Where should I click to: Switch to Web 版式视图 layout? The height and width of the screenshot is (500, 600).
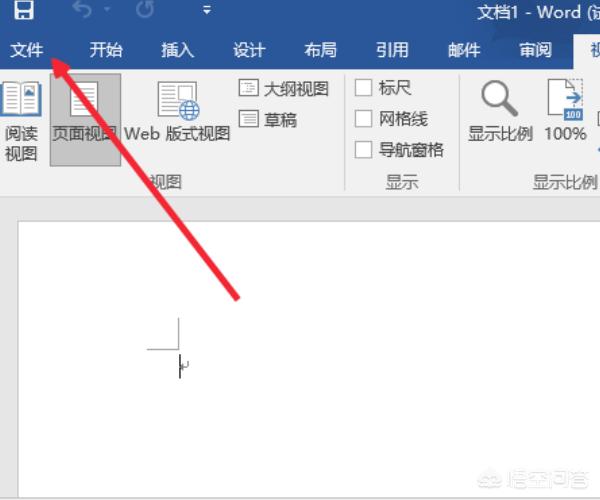[177, 112]
